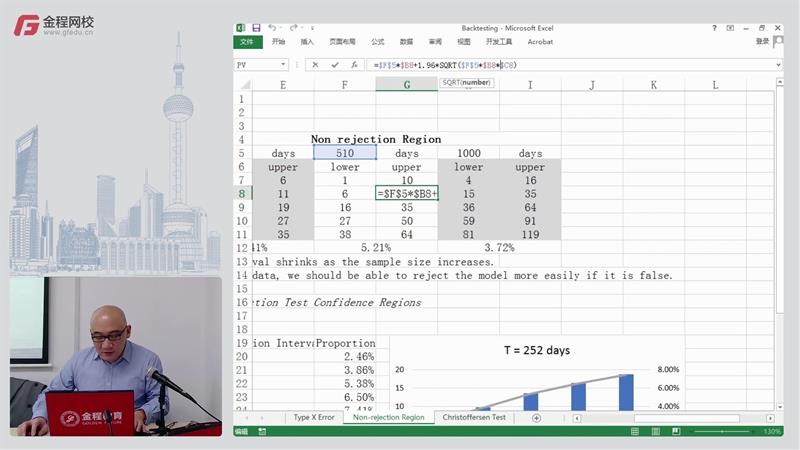
Task: Click cell I11 with value 119
Action: click(530, 235)
